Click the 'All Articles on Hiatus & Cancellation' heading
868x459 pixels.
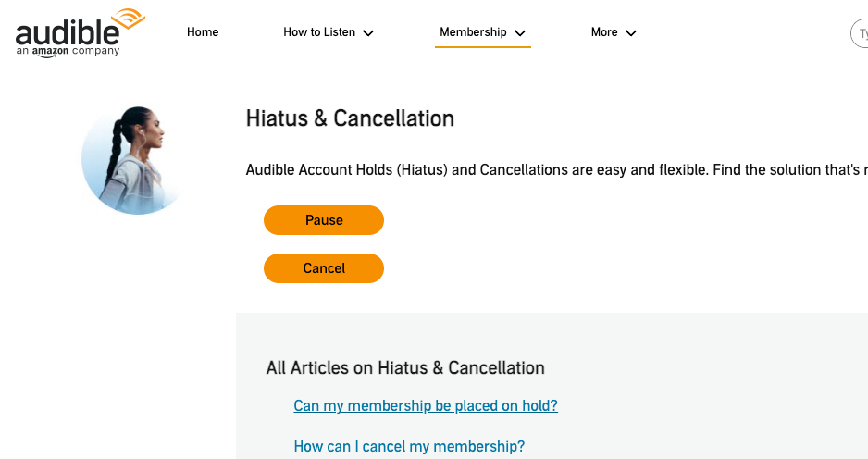(405, 367)
